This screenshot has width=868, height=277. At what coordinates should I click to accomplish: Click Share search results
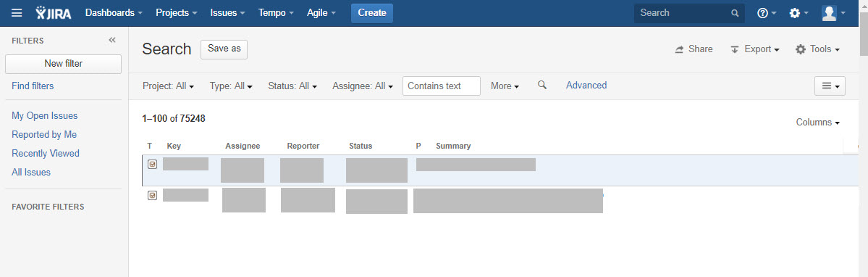pos(694,49)
